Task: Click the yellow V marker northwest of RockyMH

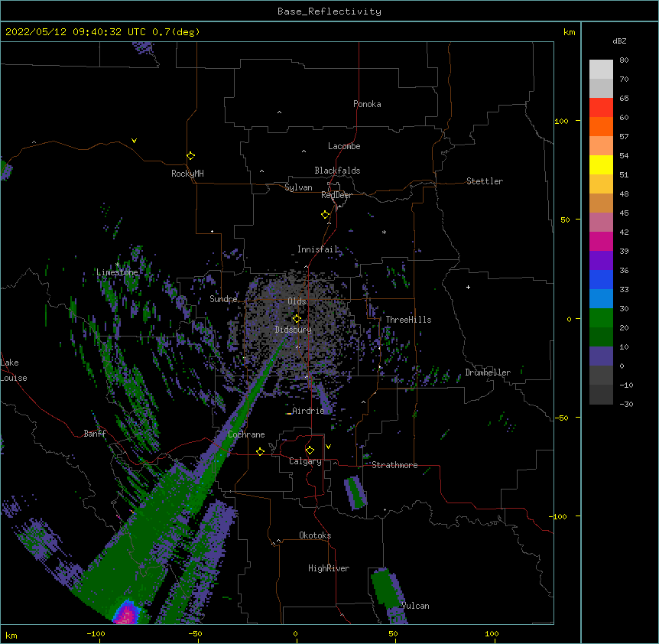Action: tap(134, 141)
